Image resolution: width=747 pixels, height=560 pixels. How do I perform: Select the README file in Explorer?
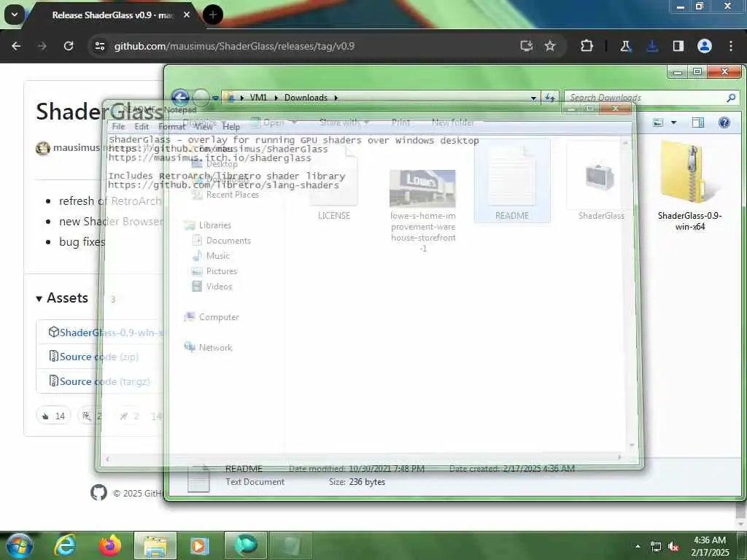(512, 182)
